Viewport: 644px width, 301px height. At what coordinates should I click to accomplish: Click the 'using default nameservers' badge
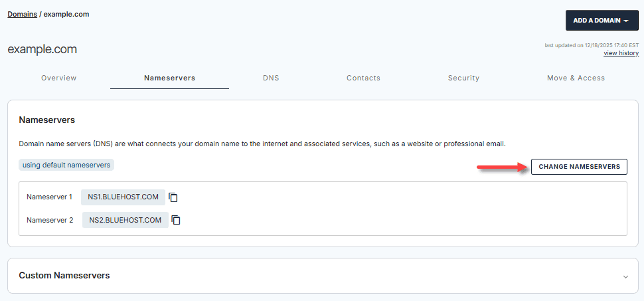(66, 164)
